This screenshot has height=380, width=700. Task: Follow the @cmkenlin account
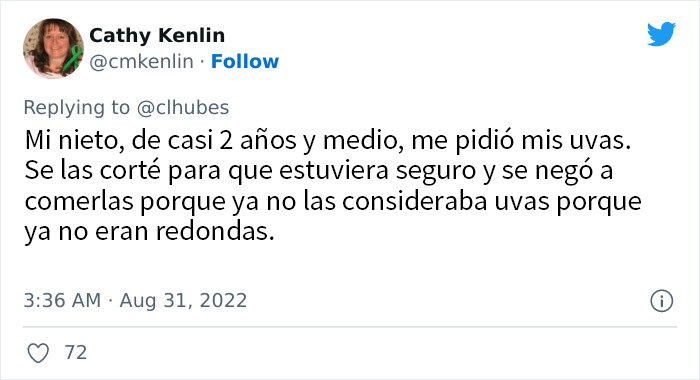pyautogui.click(x=245, y=61)
